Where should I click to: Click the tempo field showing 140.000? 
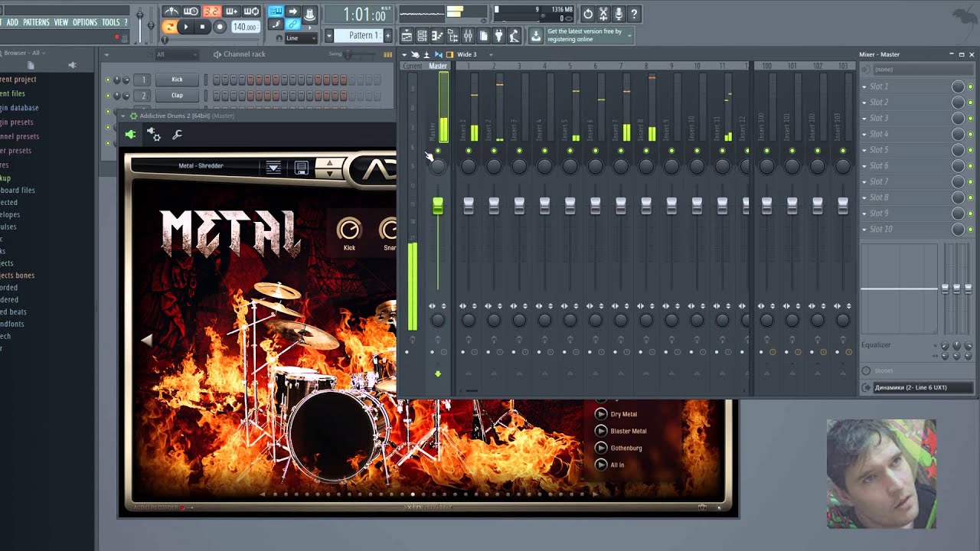click(x=245, y=27)
